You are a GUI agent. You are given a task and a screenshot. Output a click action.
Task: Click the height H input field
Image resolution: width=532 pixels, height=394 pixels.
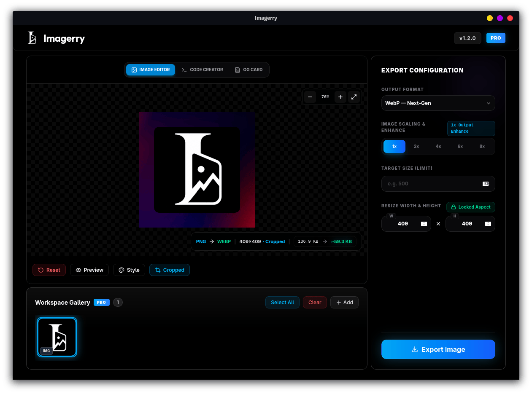click(x=470, y=224)
